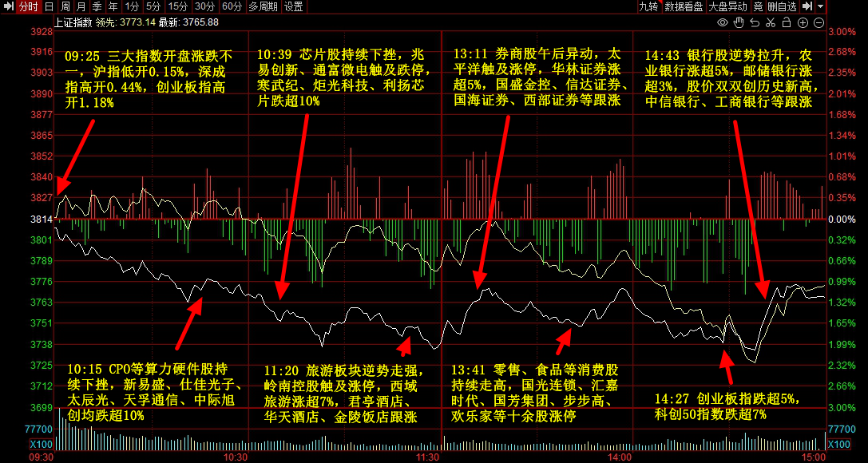Image resolution: width=868 pixels, height=463 pixels.
Task: Switch to the 分时 intraday tab
Action: (28, 6)
